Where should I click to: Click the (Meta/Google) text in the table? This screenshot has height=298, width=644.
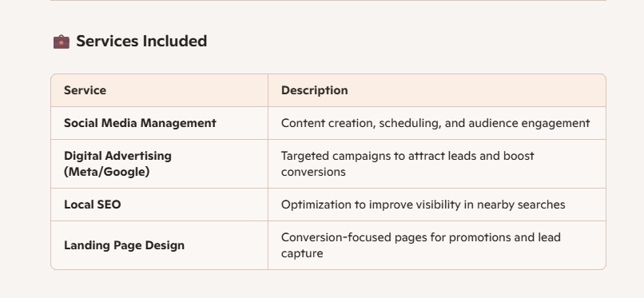(x=107, y=172)
